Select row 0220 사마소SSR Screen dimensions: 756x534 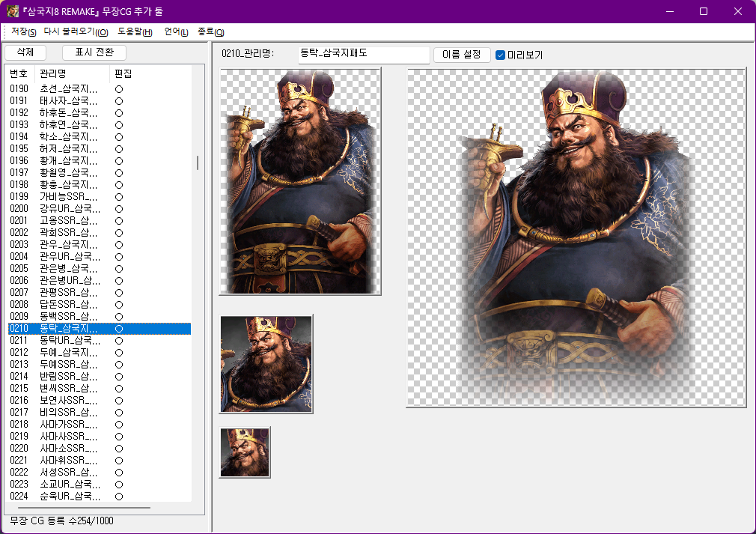point(100,448)
